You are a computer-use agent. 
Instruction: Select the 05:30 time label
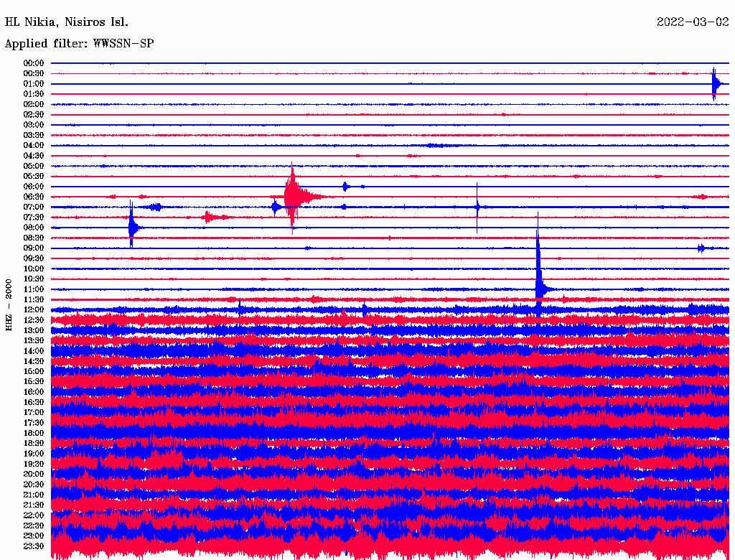click(34, 176)
